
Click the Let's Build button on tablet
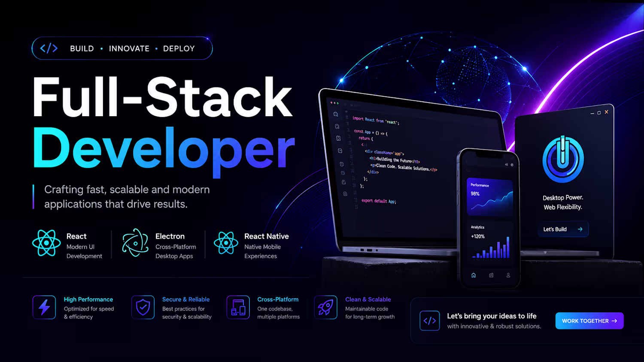(563, 229)
